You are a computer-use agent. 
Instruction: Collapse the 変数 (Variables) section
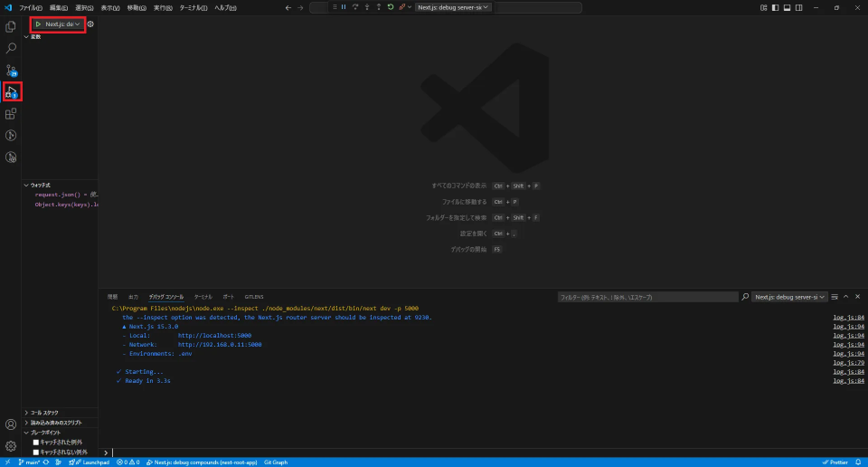pos(26,36)
